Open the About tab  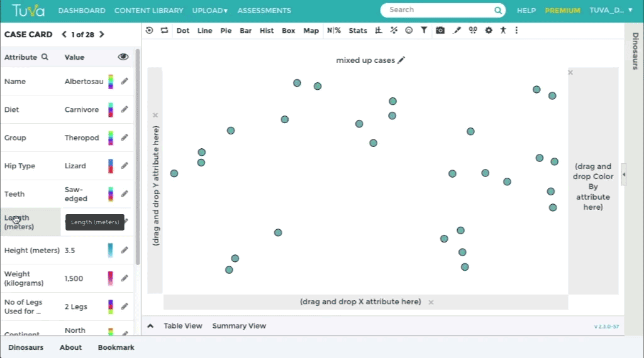[70, 347]
